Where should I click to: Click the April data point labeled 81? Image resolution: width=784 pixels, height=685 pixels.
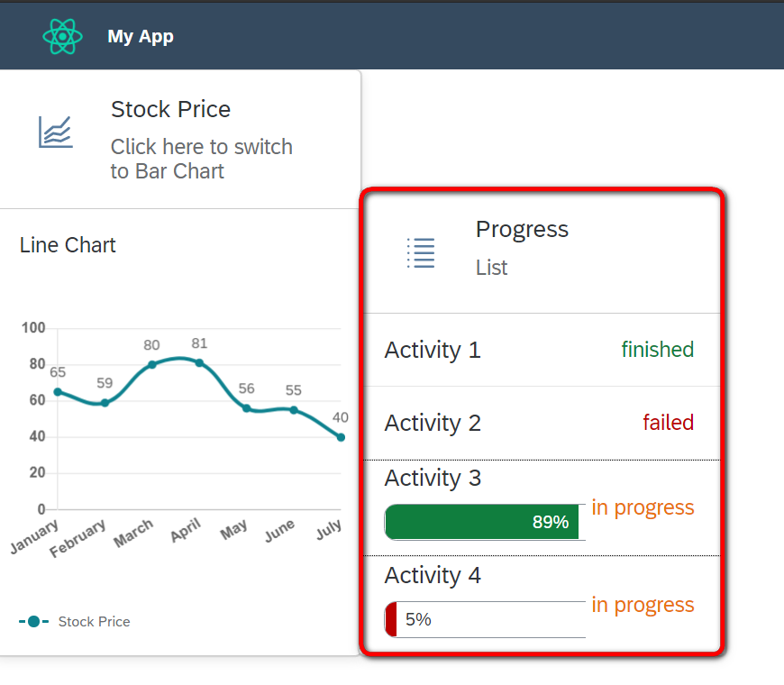point(199,363)
